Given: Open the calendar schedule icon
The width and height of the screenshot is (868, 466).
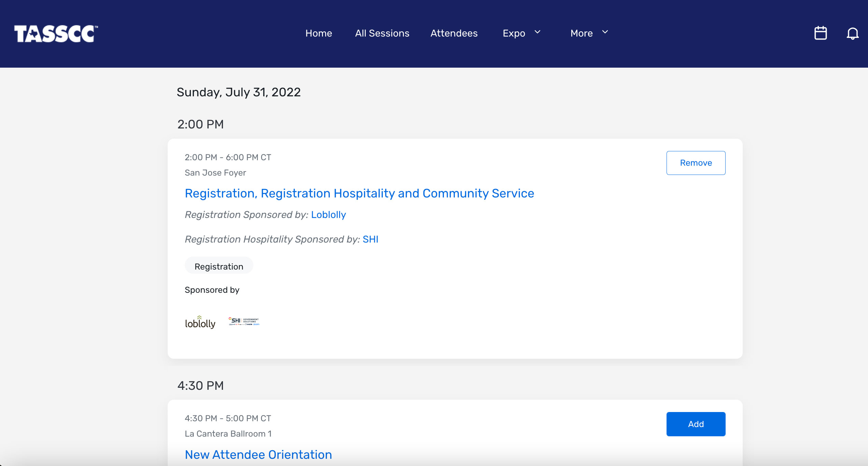Looking at the screenshot, I should 821,33.
